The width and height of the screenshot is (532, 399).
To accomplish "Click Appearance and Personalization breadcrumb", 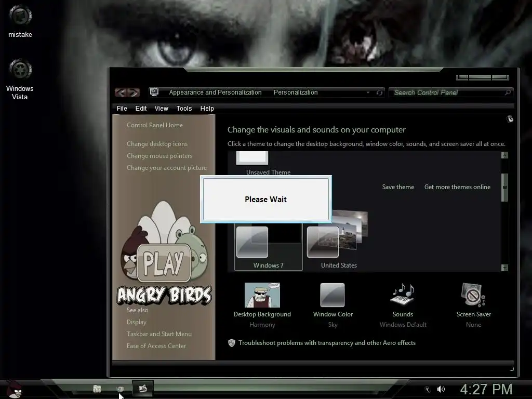I will pos(215,92).
